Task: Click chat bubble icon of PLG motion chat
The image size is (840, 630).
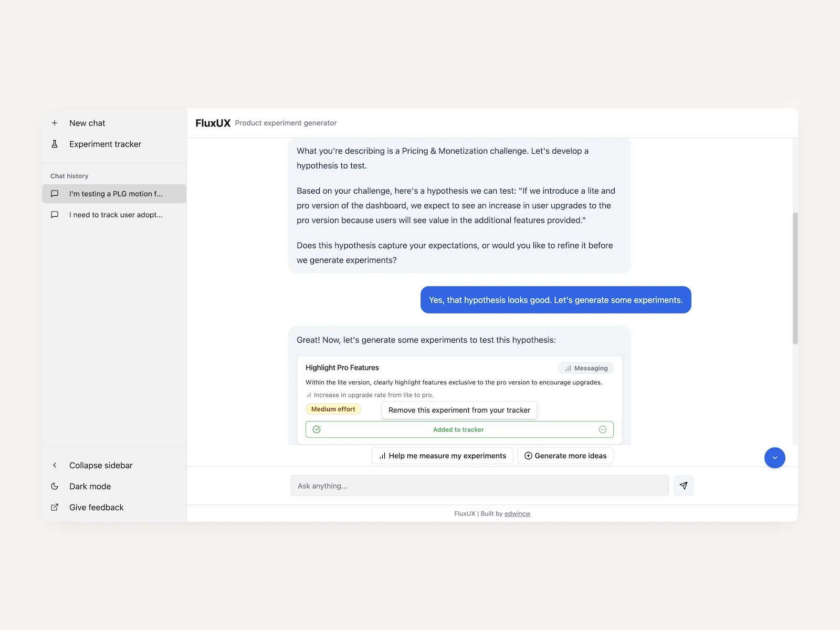Action: (x=55, y=194)
